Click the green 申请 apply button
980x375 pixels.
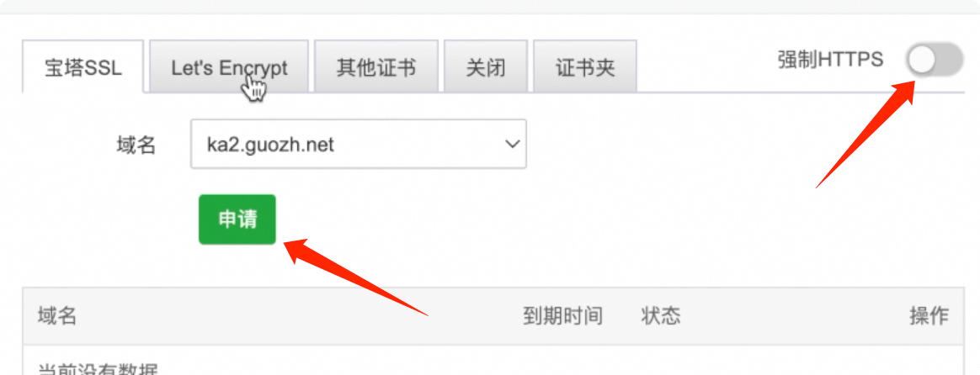[x=237, y=219]
